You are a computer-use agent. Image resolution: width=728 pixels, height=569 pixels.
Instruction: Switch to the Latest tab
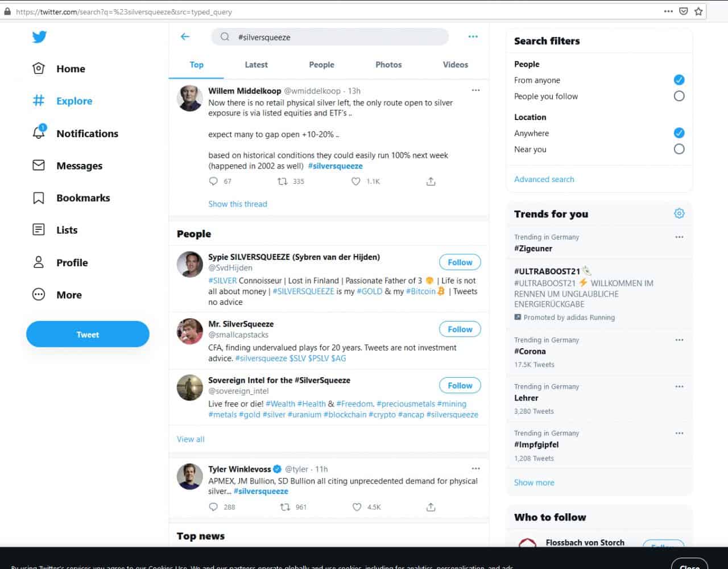[x=256, y=65]
